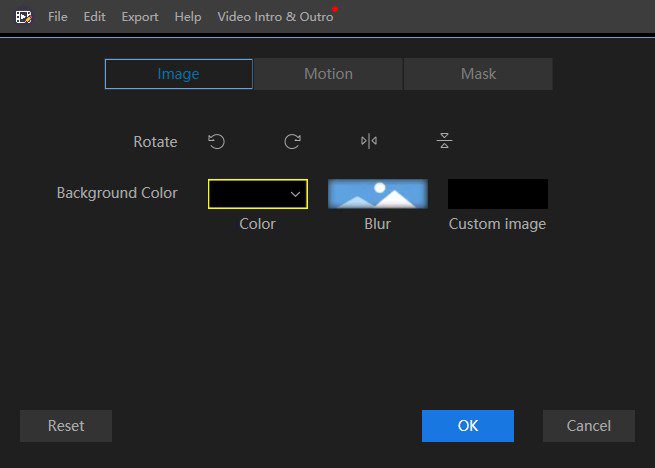Open the Export menu
This screenshot has height=468, width=655.
(x=140, y=17)
